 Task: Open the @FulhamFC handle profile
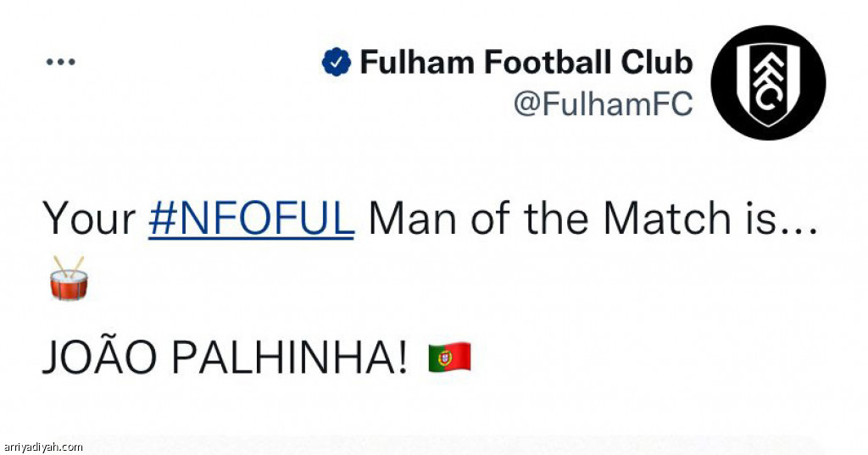coord(603,103)
